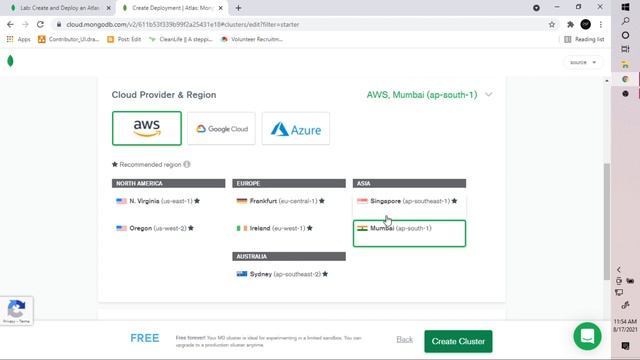Image resolution: width=640 pixels, height=360 pixels.
Task: Click the taskbar clock showing 11:54 AM
Action: (625, 325)
